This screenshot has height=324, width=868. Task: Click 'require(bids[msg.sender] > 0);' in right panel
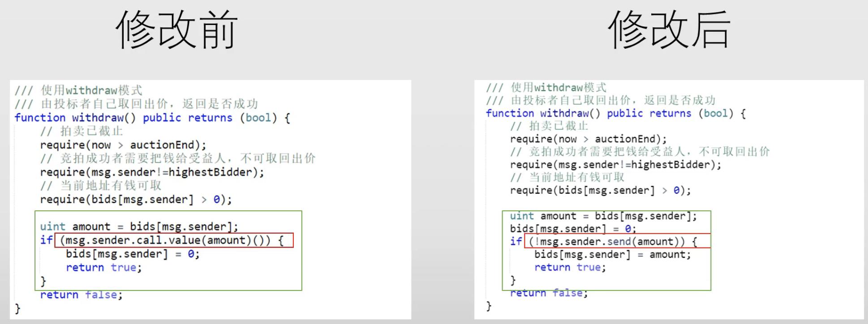[x=600, y=191]
